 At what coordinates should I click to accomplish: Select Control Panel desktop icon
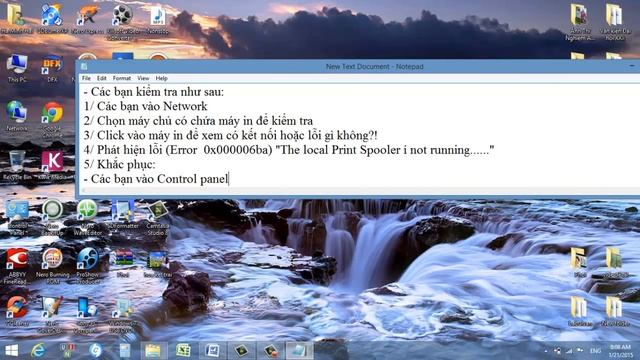pyautogui.click(x=17, y=218)
